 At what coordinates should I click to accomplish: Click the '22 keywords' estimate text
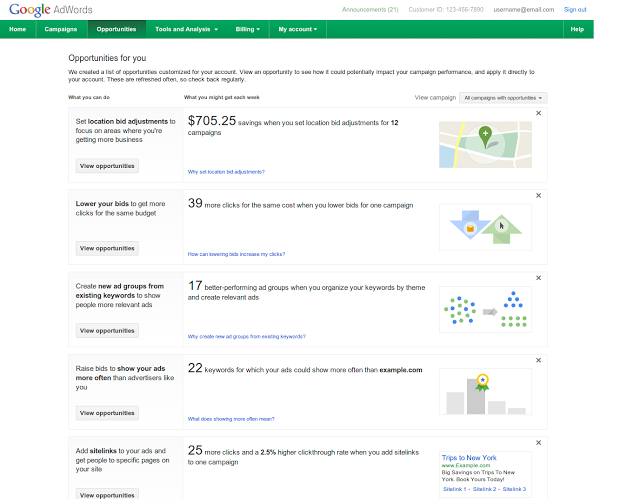coord(305,369)
